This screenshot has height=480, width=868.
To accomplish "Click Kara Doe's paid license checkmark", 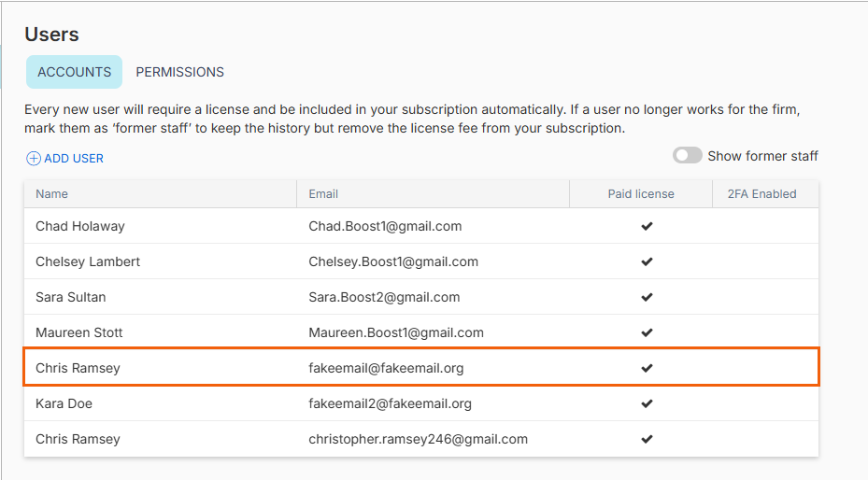I will [647, 403].
